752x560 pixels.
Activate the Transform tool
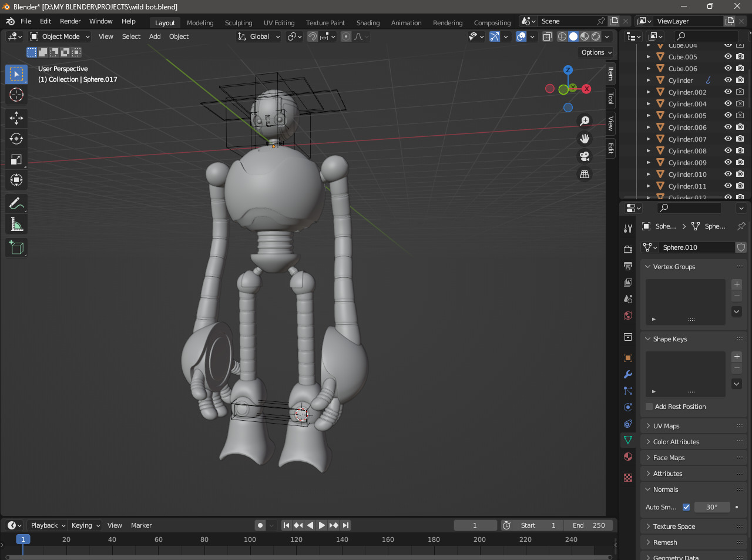16,180
